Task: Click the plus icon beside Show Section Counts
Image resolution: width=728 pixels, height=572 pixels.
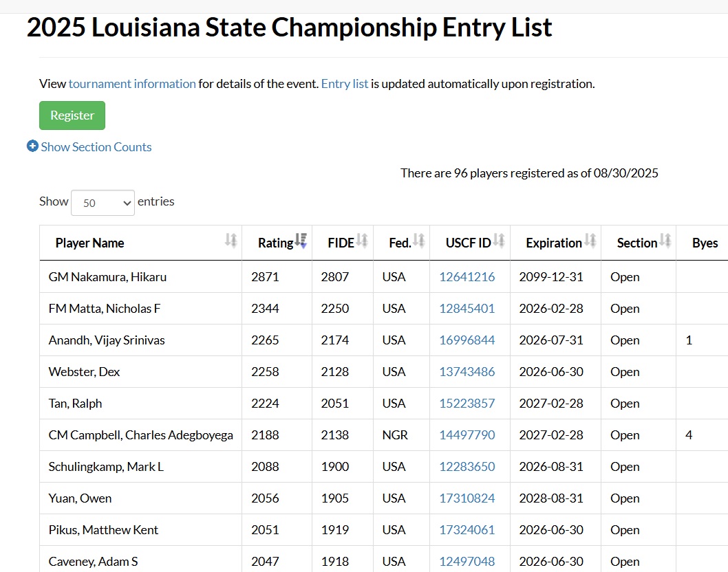Action: point(32,146)
